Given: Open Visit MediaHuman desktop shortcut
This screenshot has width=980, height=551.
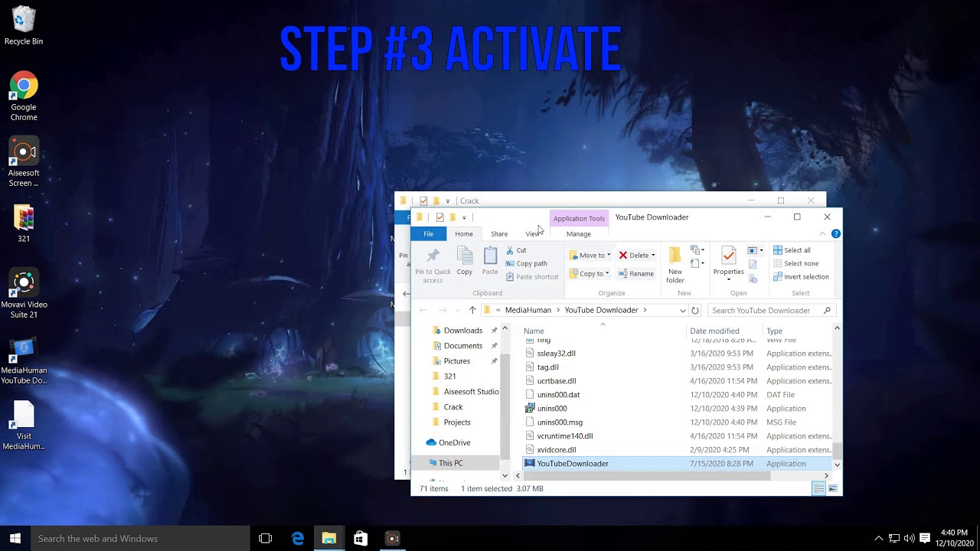Looking at the screenshot, I should tap(24, 425).
